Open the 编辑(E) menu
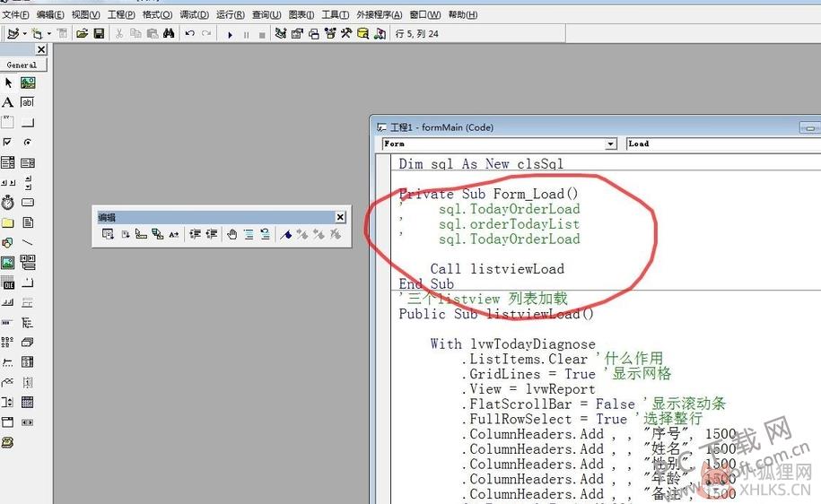This screenshot has width=821, height=504. 50,14
